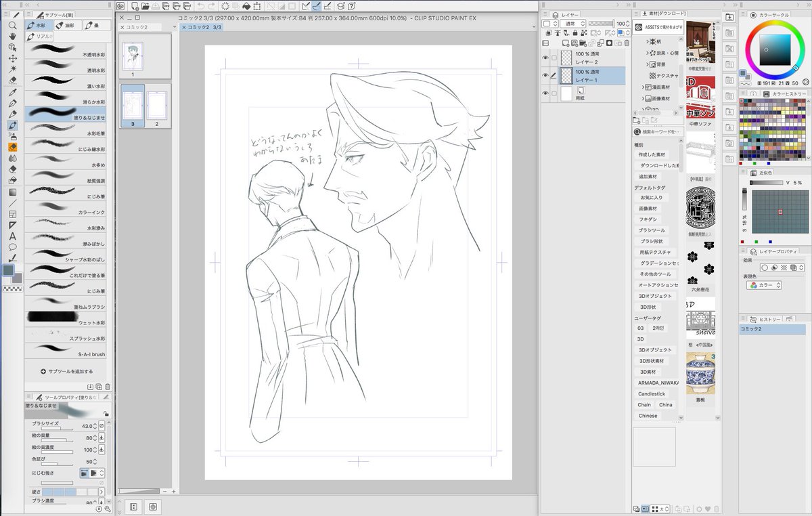Select the S-A-I brush sub tool
The width and height of the screenshot is (812, 516).
(66, 352)
